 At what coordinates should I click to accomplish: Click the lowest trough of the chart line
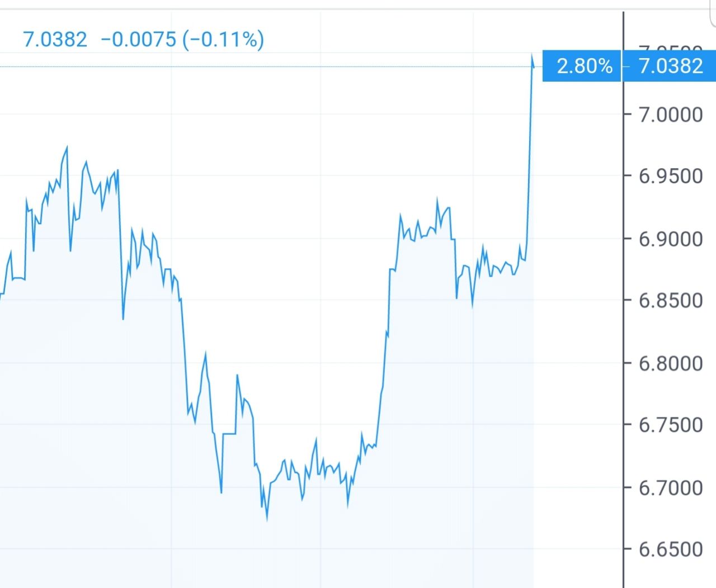tap(267, 519)
